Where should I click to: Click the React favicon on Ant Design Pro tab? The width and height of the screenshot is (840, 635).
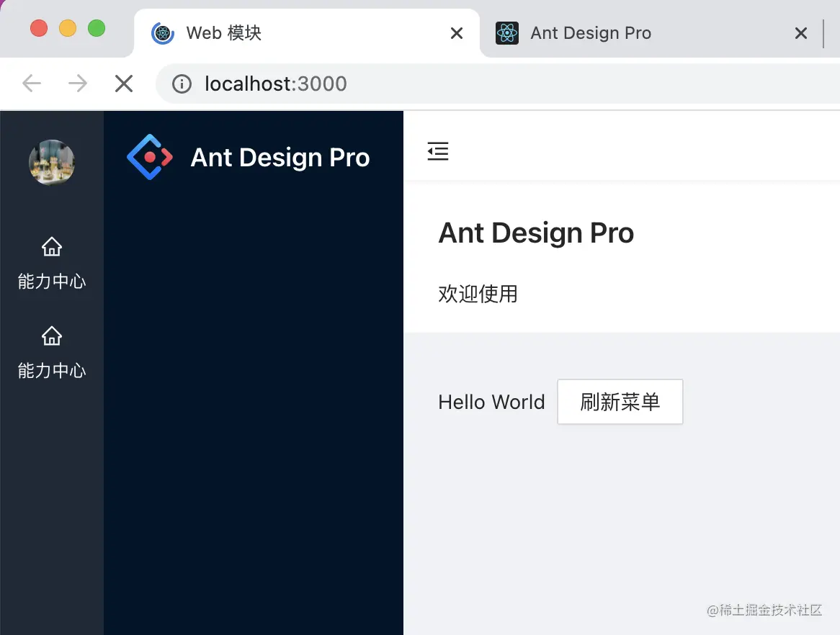pos(506,33)
